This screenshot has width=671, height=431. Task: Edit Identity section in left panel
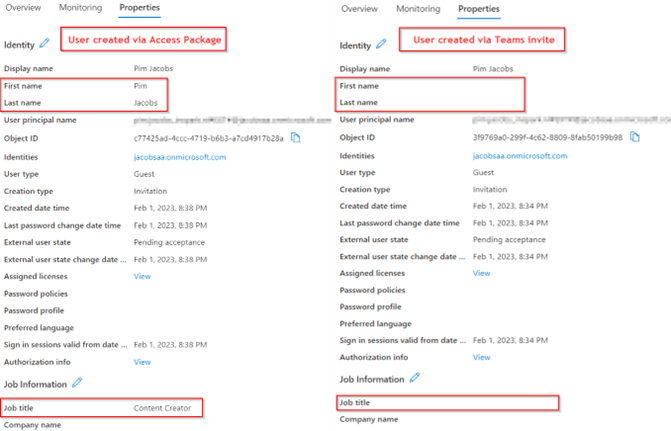[x=45, y=44]
